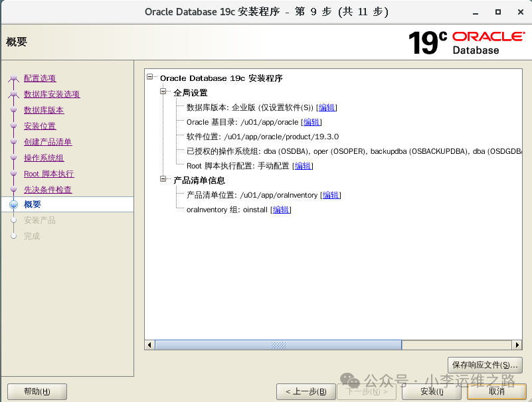The width and height of the screenshot is (532, 402).
Task: Minimize the installer window
Action: pos(476,13)
